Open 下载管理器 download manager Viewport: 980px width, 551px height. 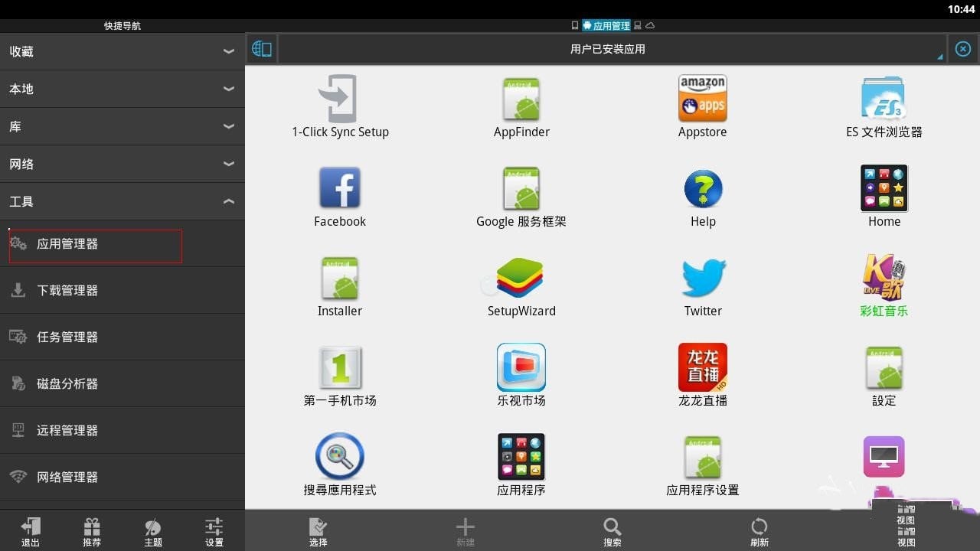(122, 291)
